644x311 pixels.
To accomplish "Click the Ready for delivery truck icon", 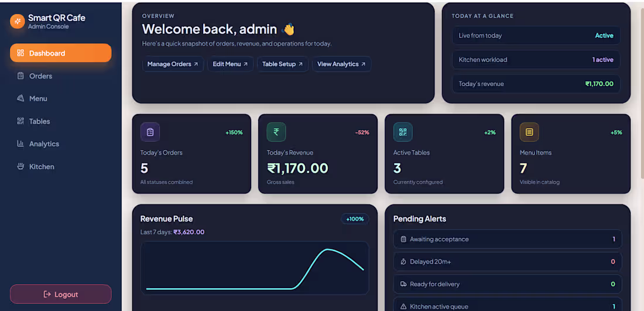I will pyautogui.click(x=403, y=284).
